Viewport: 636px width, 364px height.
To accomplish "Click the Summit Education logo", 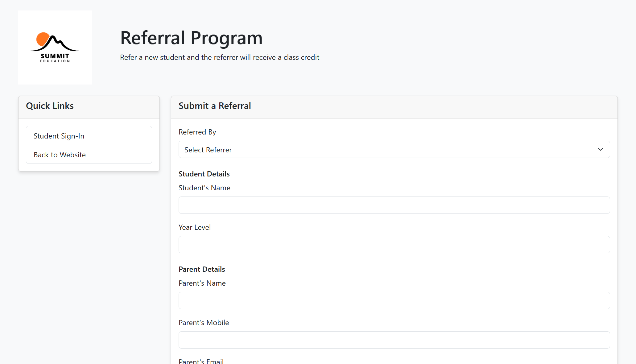I will 55,47.
